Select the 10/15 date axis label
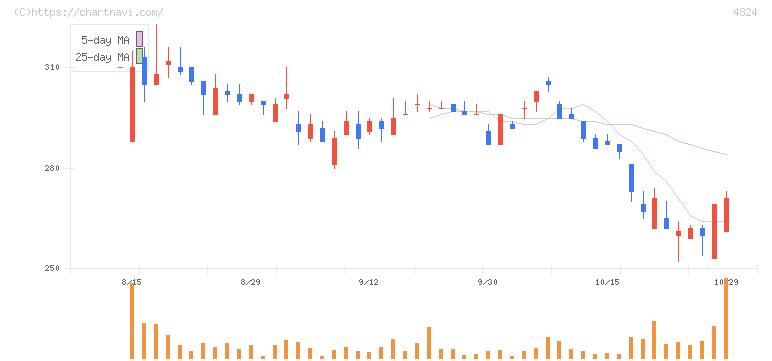The width and height of the screenshot is (772, 361). point(607,282)
